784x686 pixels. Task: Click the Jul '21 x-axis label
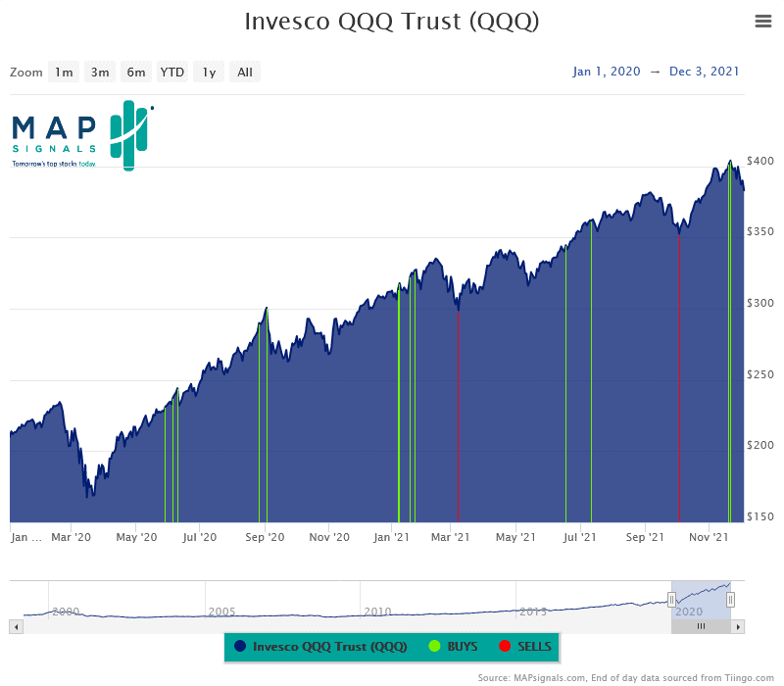coord(580,537)
